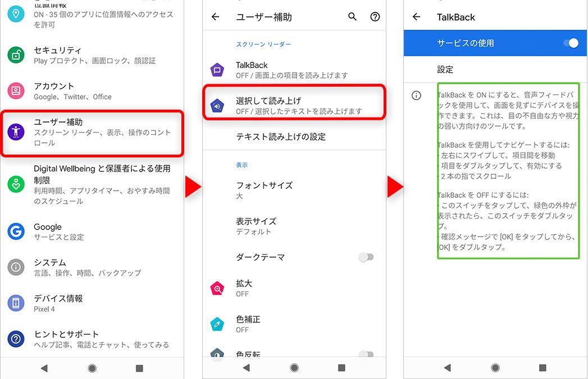Tap Android home button in middle phone
This screenshot has height=379, width=588.
(294, 367)
